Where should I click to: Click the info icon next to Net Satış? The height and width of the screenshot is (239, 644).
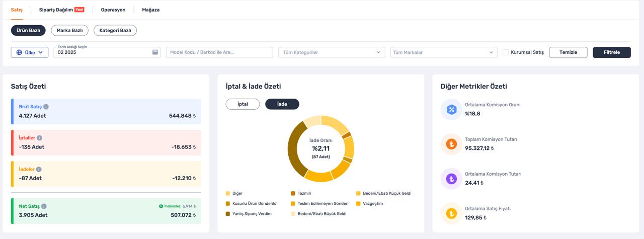[44, 206]
